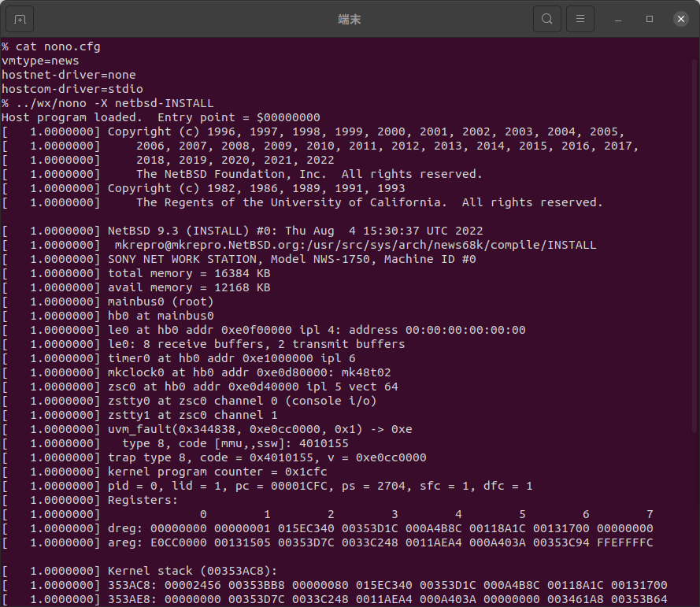Click the terminal scrollbar
This screenshot has height=607, width=700.
[x=696, y=246]
